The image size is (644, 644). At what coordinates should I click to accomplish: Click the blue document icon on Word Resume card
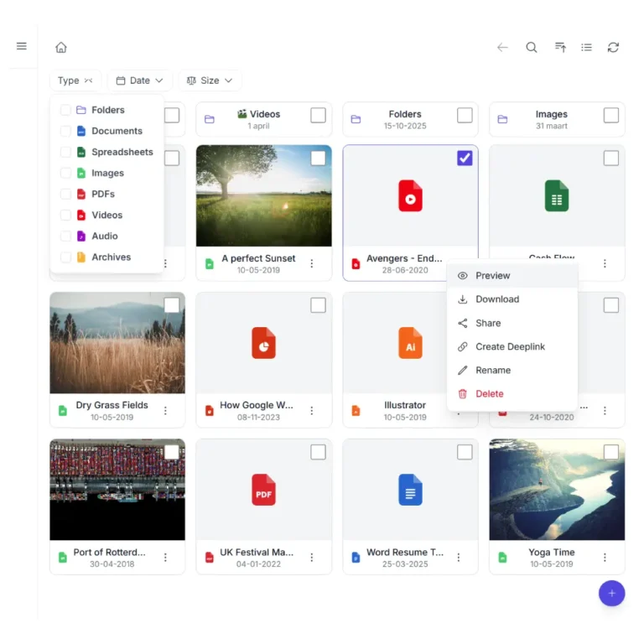(410, 490)
